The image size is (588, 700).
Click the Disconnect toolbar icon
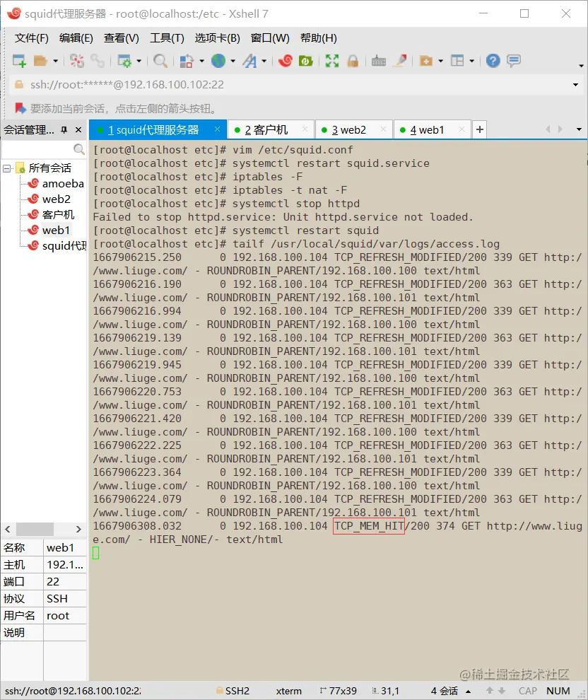(77, 61)
